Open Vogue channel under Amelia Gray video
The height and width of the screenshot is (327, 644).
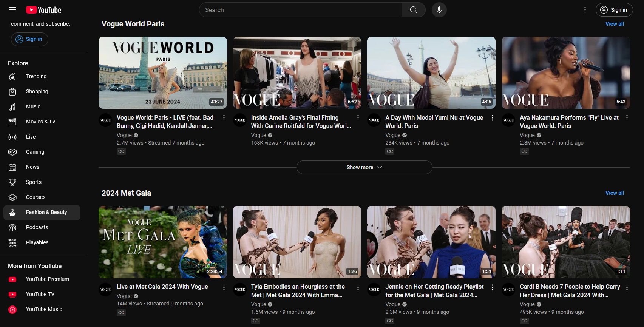(259, 135)
